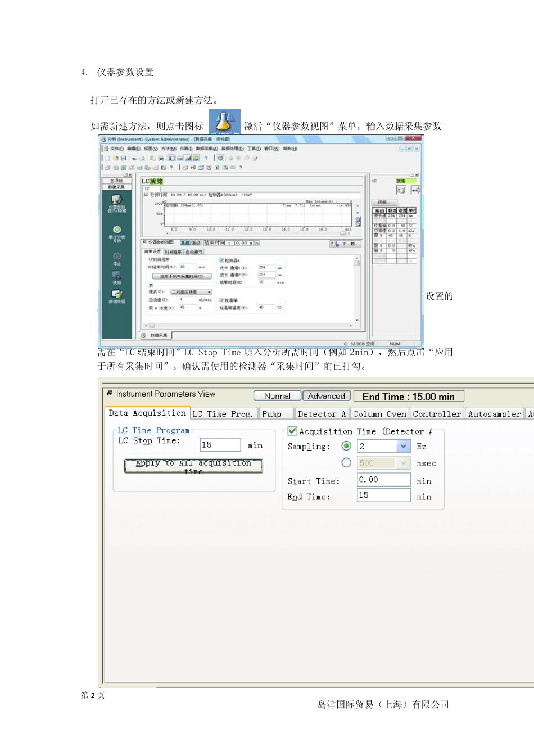Switch to the Column Oven tab
This screenshot has width=534, height=756.
(379, 414)
